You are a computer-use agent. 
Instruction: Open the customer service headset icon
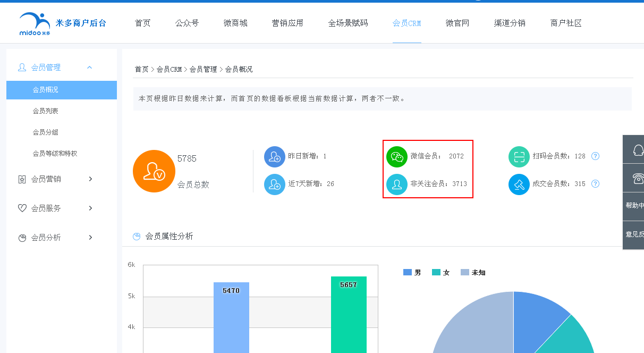coord(638,150)
